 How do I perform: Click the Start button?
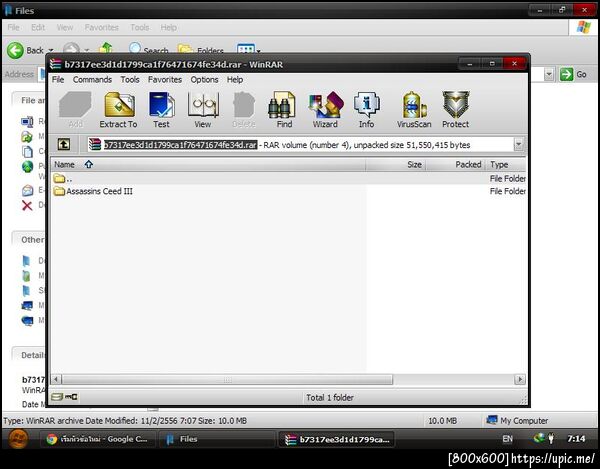[x=18, y=439]
